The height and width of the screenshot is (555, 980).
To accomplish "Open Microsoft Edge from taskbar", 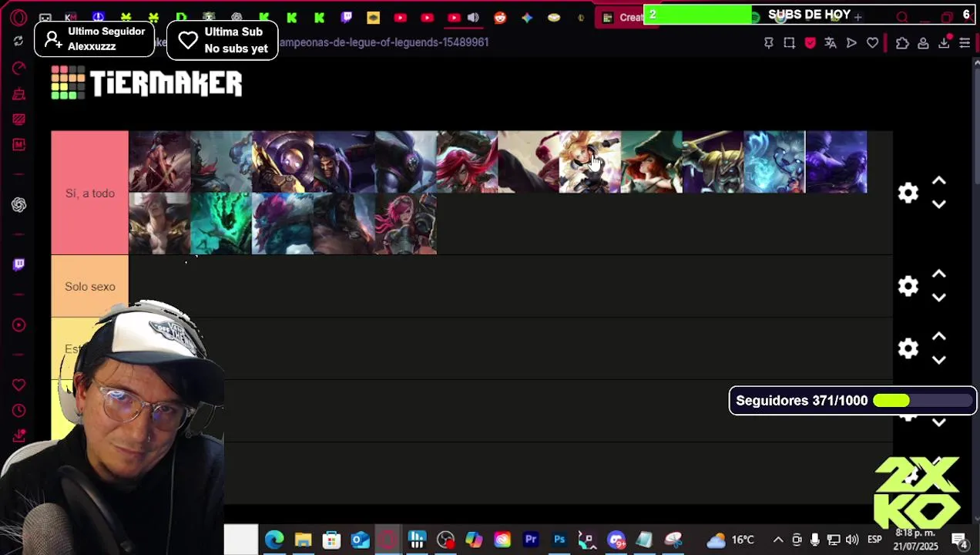I will pos(274,540).
